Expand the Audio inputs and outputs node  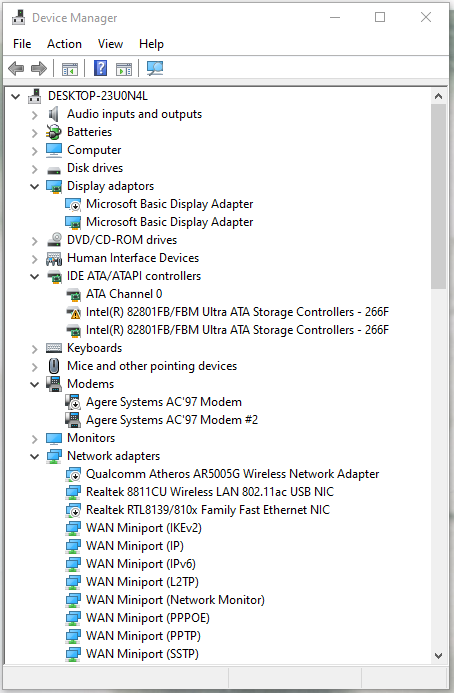pos(34,115)
